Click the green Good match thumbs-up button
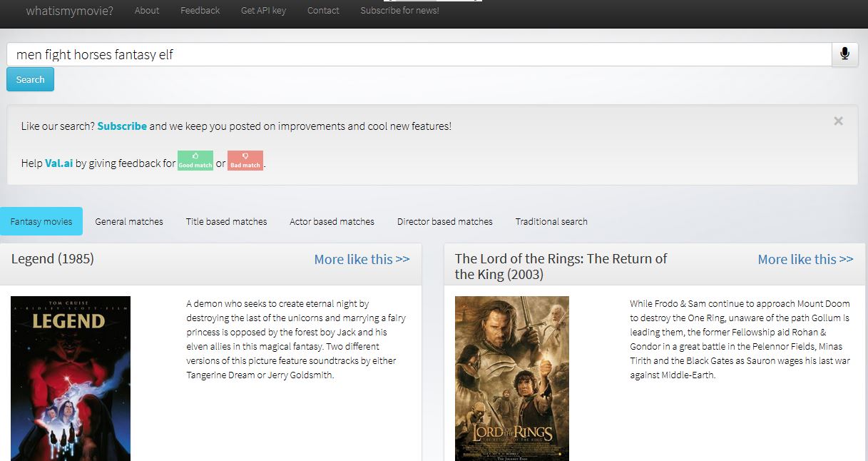 point(195,161)
